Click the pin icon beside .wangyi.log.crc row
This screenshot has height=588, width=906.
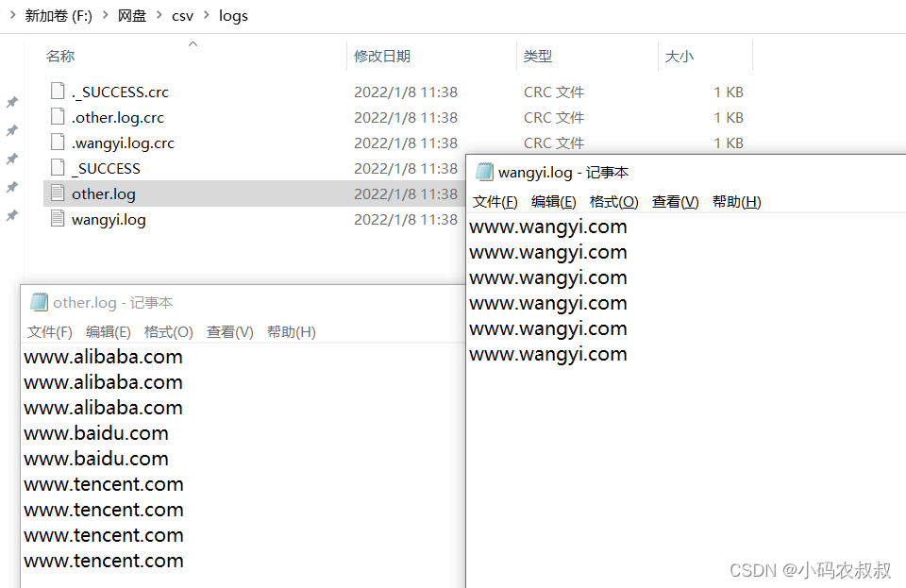pos(11,159)
